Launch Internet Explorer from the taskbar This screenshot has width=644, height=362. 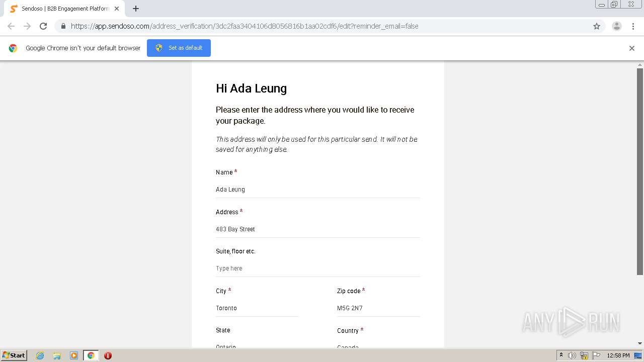pos(40,355)
